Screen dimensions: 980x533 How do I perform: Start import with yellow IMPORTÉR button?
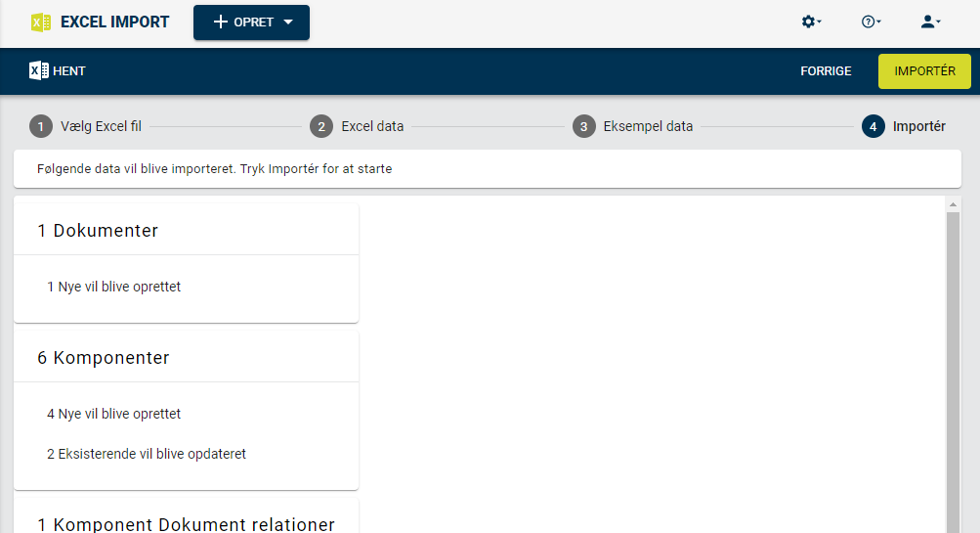coord(924,70)
